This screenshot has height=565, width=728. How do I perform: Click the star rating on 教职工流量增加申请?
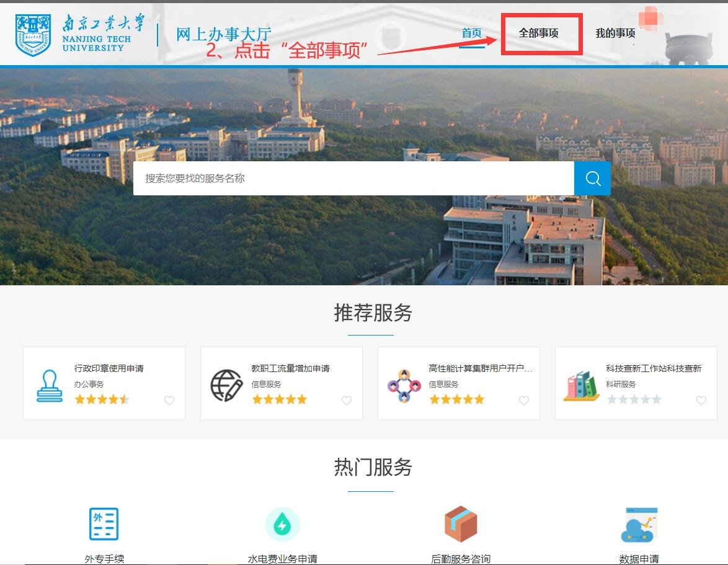point(279,399)
